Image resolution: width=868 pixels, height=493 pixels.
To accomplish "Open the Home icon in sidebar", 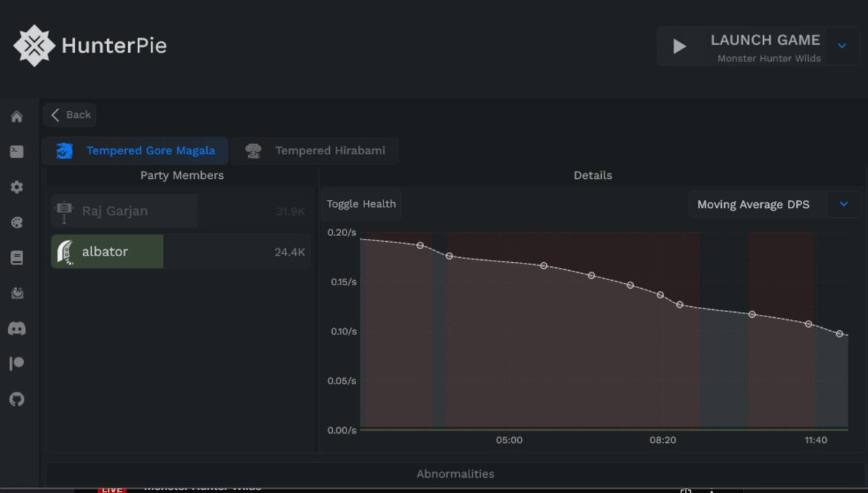I will coord(17,117).
